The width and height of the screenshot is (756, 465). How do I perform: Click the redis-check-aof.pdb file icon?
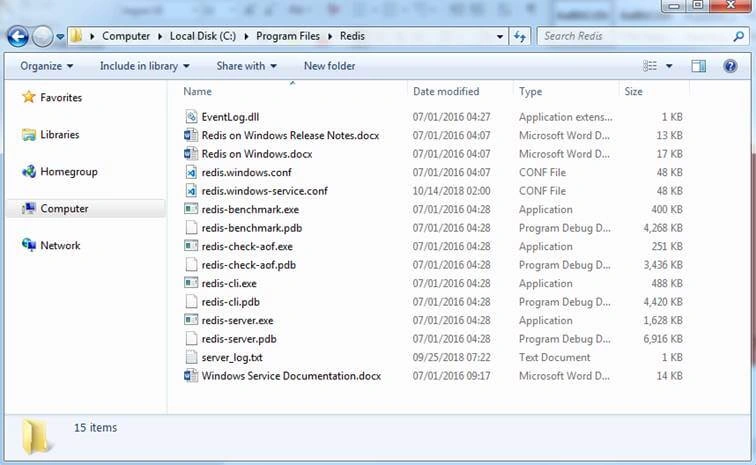[x=191, y=265]
